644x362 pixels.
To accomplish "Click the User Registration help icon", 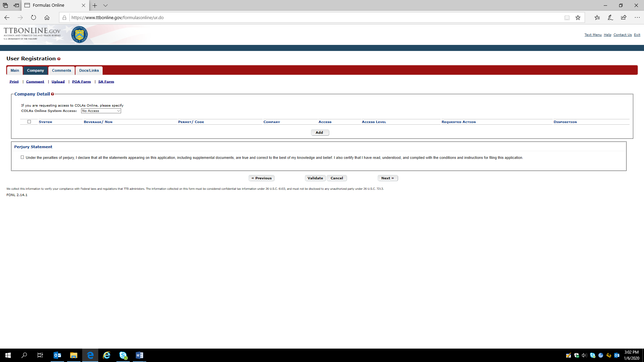I will (x=59, y=59).
